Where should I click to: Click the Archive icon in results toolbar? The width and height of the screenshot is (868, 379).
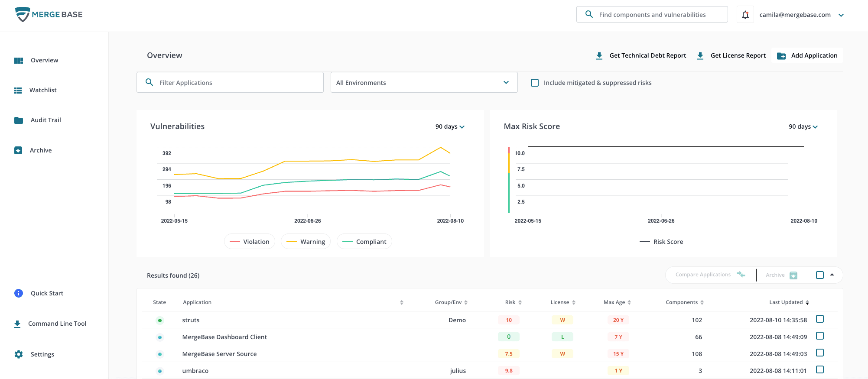(793, 275)
